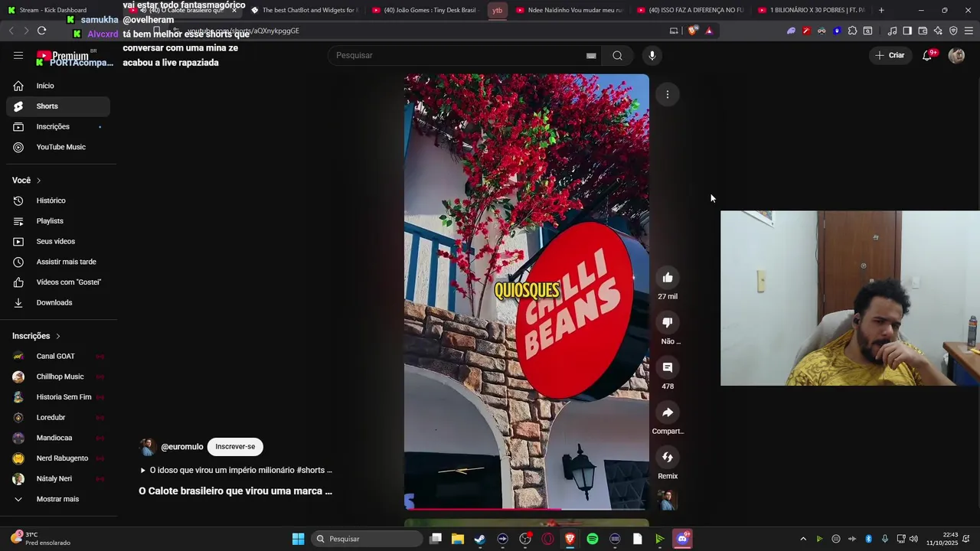Image resolution: width=980 pixels, height=551 pixels.
Task: Pause the Chilli Beans Short video
Action: tap(527, 291)
